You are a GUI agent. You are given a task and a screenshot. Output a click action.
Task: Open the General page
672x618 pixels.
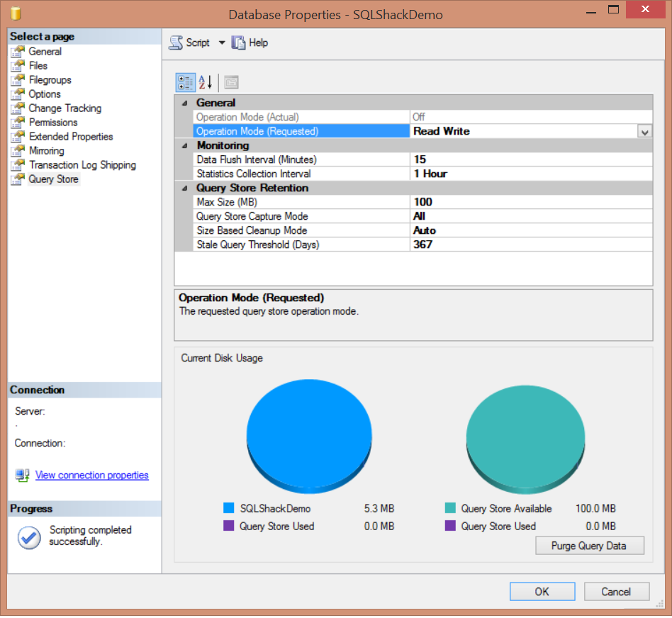pyautogui.click(x=45, y=52)
